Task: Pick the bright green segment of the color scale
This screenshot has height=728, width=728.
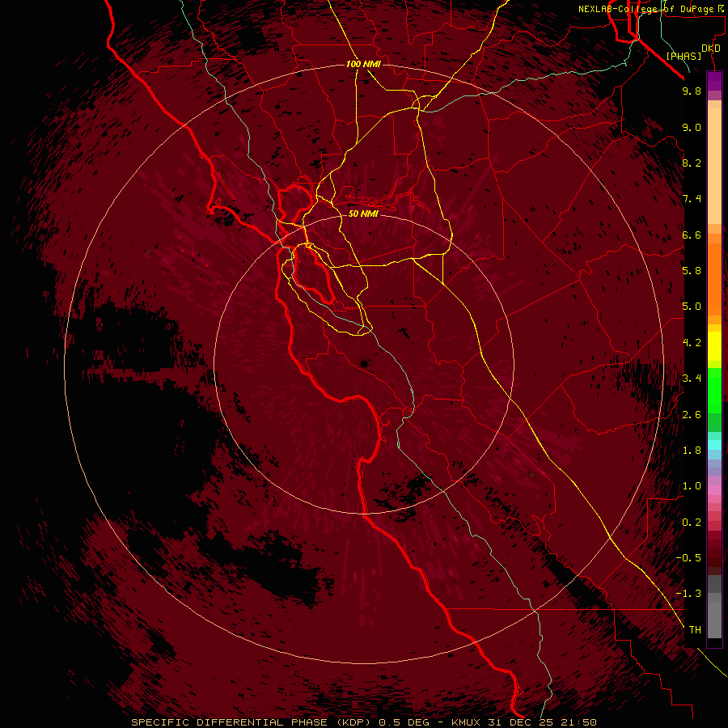Action: 714,390
